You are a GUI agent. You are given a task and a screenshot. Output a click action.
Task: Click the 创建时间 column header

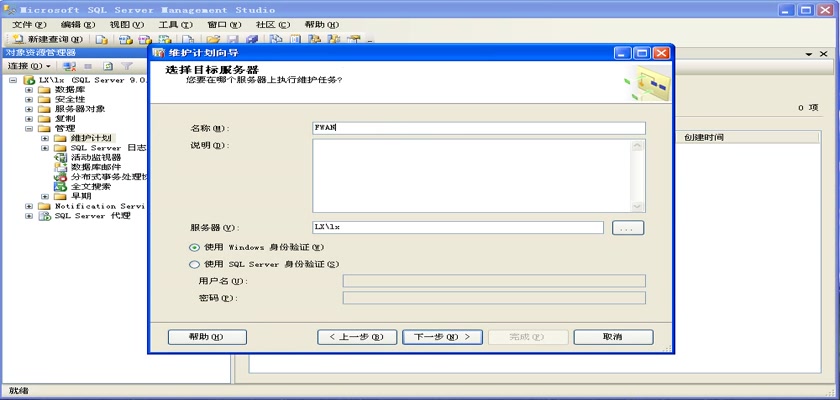(747, 138)
